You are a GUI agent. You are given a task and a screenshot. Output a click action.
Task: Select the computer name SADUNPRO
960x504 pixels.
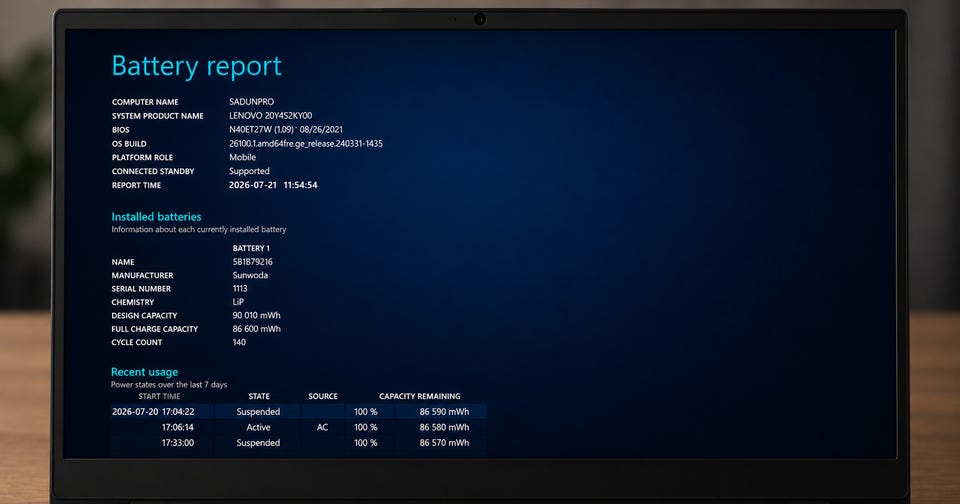[x=252, y=102]
